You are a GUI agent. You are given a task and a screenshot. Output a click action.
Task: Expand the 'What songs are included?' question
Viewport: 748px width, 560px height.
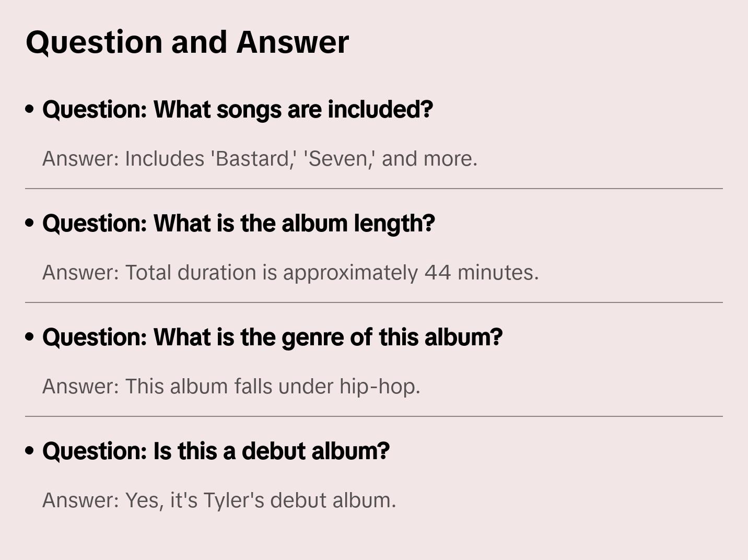(x=238, y=109)
